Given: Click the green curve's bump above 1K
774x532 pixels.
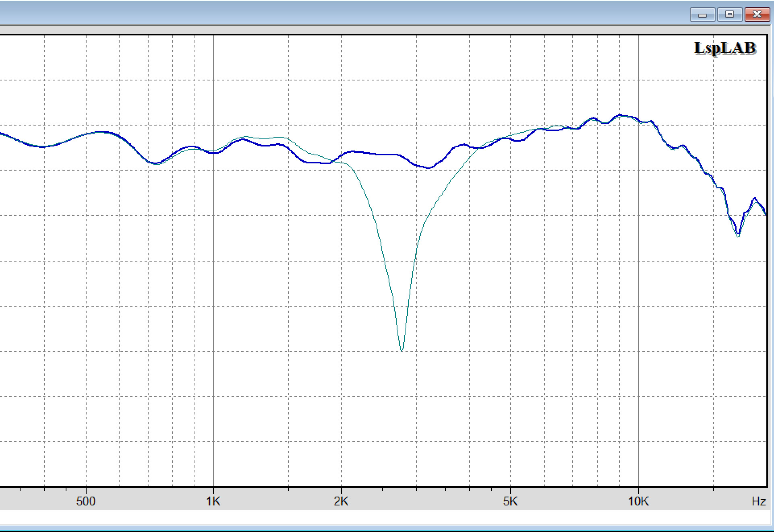Looking at the screenshot, I should [x=246, y=137].
